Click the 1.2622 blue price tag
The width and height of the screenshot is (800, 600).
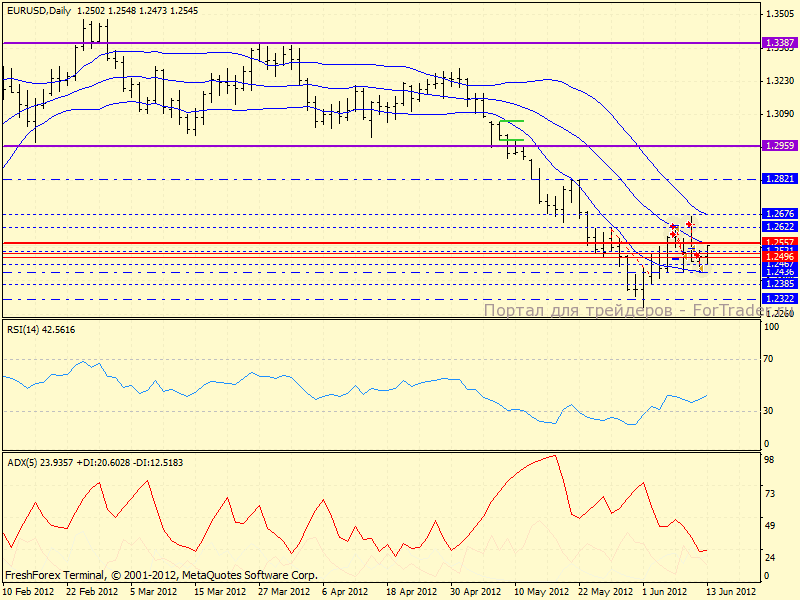click(x=779, y=227)
